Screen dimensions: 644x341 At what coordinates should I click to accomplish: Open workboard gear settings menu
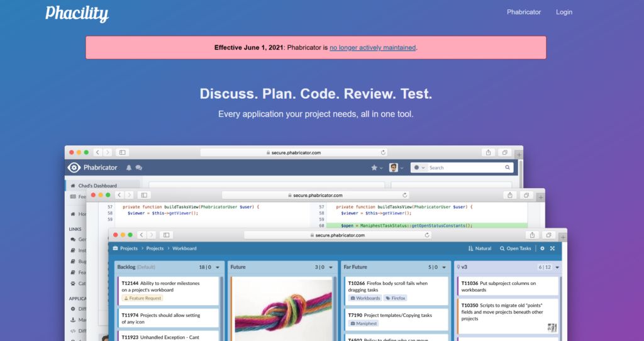542,248
